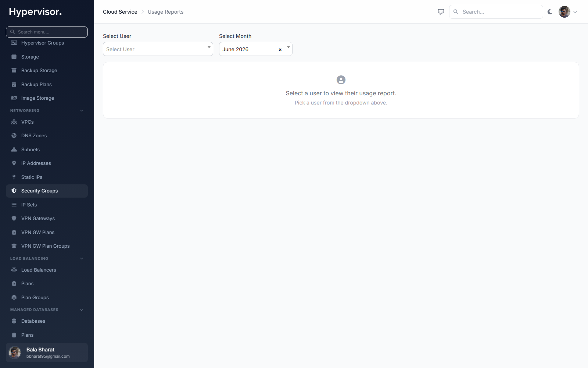Click the VPN GW Plans clipboard icon
588x368 pixels.
tap(14, 233)
